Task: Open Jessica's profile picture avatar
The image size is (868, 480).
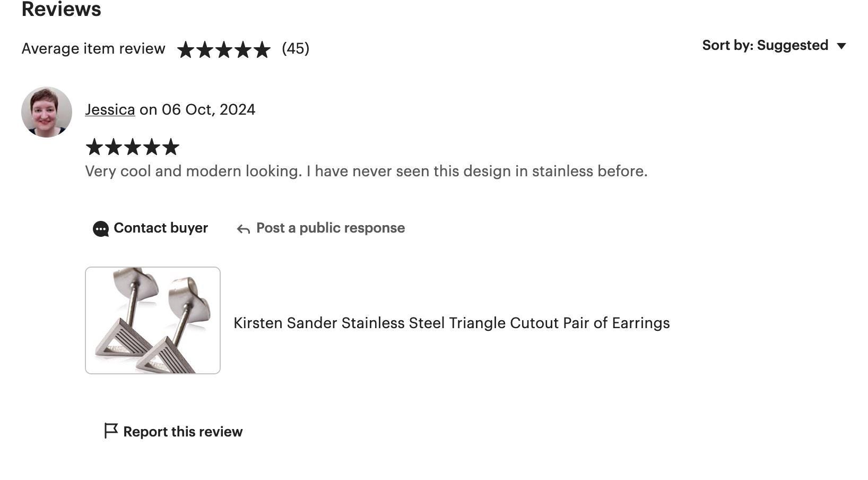Action: coord(47,112)
